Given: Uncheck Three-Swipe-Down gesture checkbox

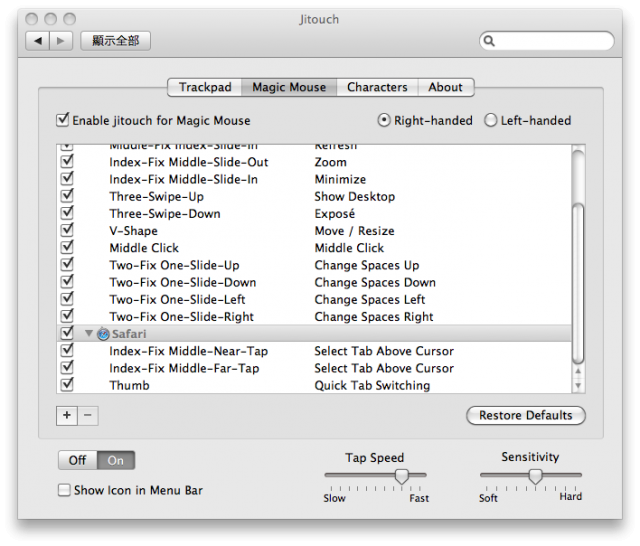Looking at the screenshot, I should click(x=67, y=213).
